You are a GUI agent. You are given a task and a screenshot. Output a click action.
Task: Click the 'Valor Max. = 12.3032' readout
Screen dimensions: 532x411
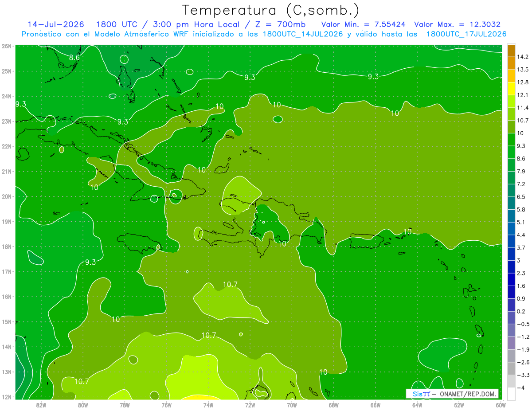pos(457,24)
